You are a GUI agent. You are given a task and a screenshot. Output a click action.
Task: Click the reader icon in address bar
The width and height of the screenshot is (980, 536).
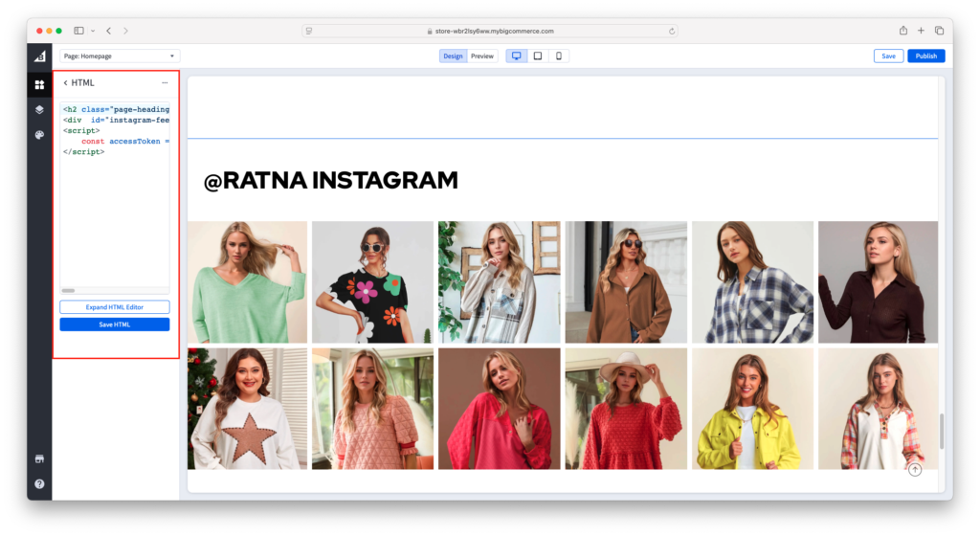[x=309, y=32]
